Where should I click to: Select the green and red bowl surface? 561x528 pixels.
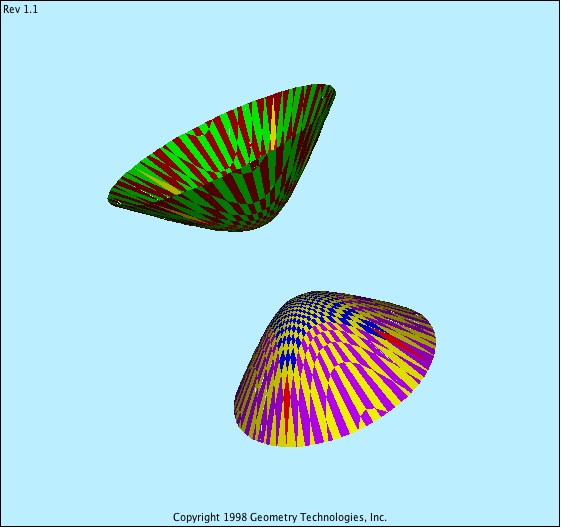point(222,158)
